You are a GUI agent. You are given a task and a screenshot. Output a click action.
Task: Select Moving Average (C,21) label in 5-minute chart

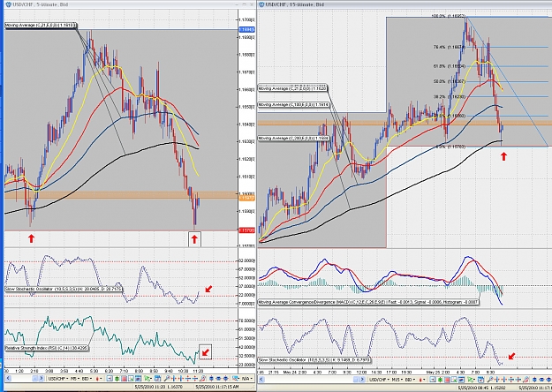41,26
